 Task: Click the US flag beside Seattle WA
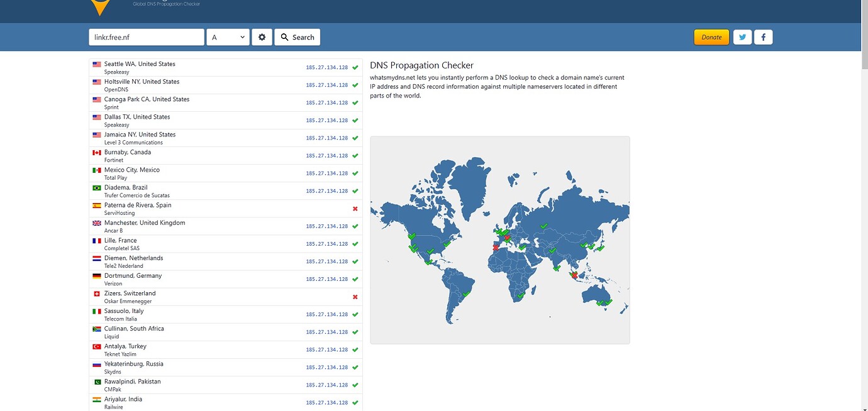coord(96,63)
